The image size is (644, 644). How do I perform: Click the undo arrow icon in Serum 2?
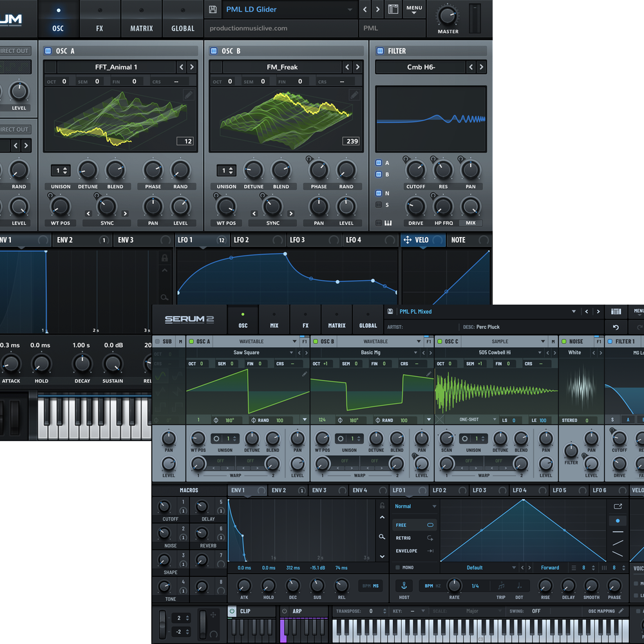pyautogui.click(x=616, y=327)
